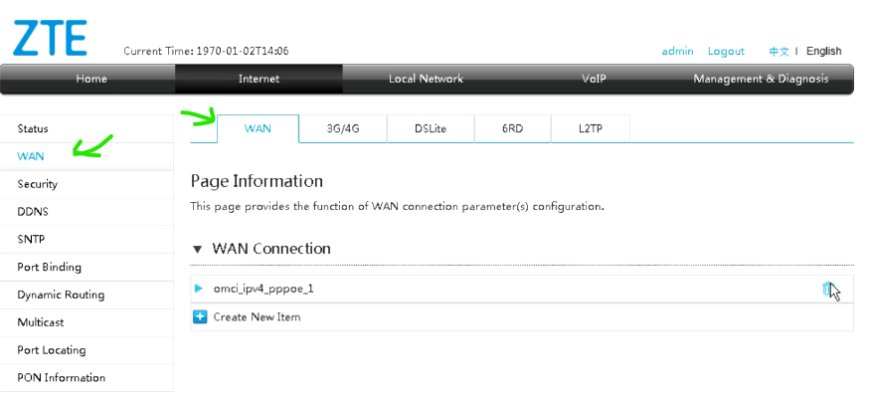Switch language to Chinese 中文
The height and width of the screenshot is (402, 870).
pos(779,51)
